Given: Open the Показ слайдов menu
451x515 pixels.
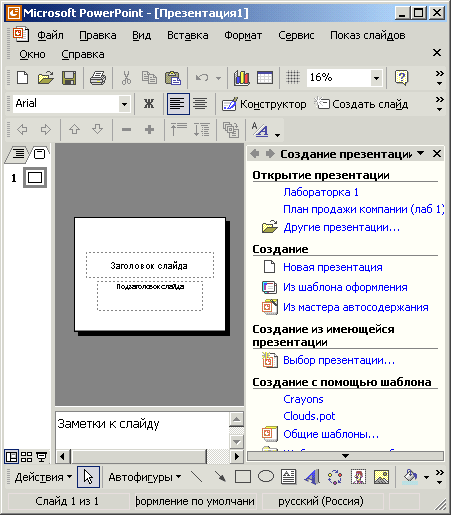Looking at the screenshot, I should [368, 35].
